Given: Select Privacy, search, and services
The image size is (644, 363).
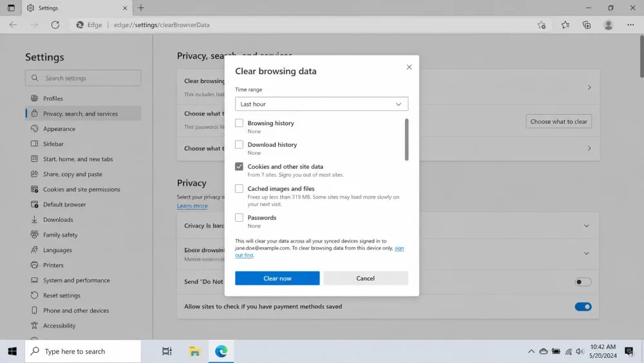Looking at the screenshot, I should [83, 113].
